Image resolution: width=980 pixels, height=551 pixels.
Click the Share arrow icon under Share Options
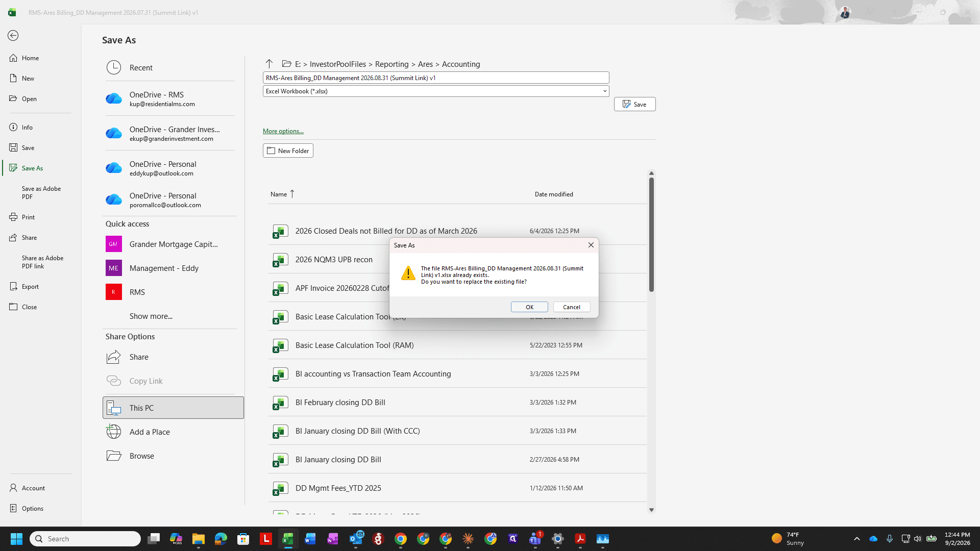[114, 357]
